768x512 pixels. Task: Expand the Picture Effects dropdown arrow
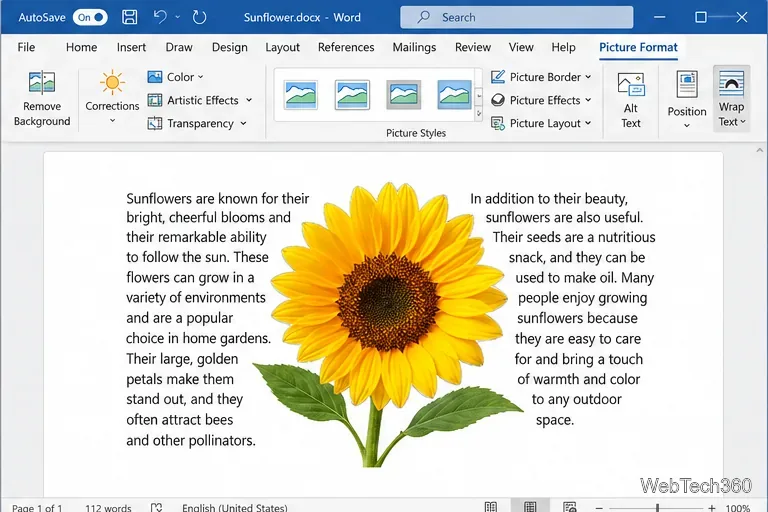pyautogui.click(x=588, y=100)
